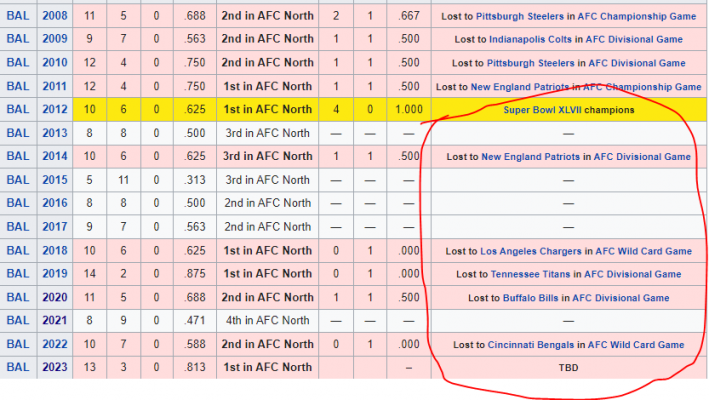Select 1st in AFC North for 2012
709x400 pixels.
[x=268, y=109]
